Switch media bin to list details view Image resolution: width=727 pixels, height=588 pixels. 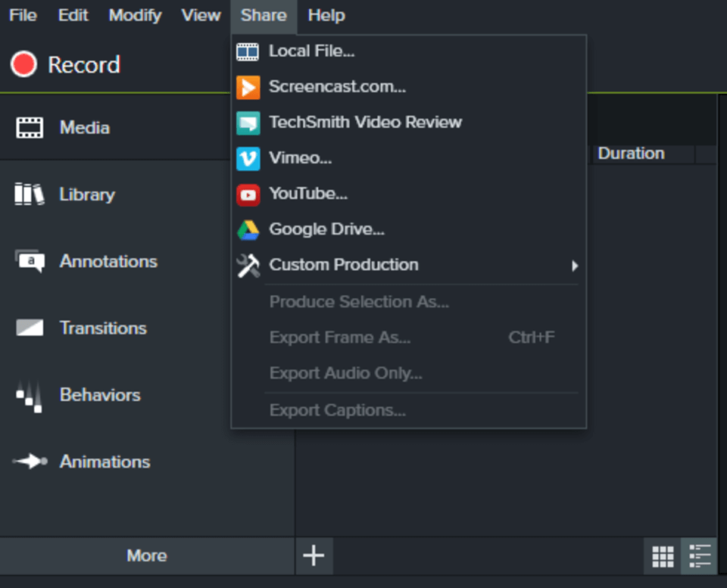pos(700,556)
